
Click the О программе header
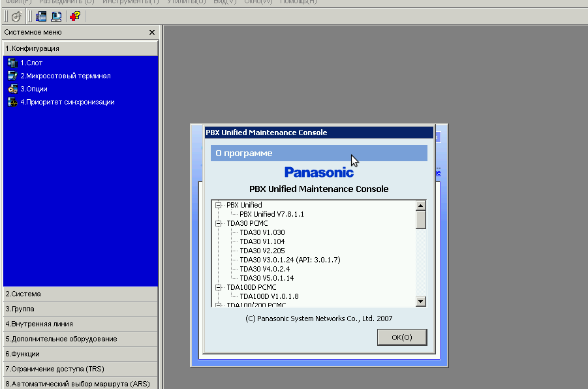click(x=318, y=153)
